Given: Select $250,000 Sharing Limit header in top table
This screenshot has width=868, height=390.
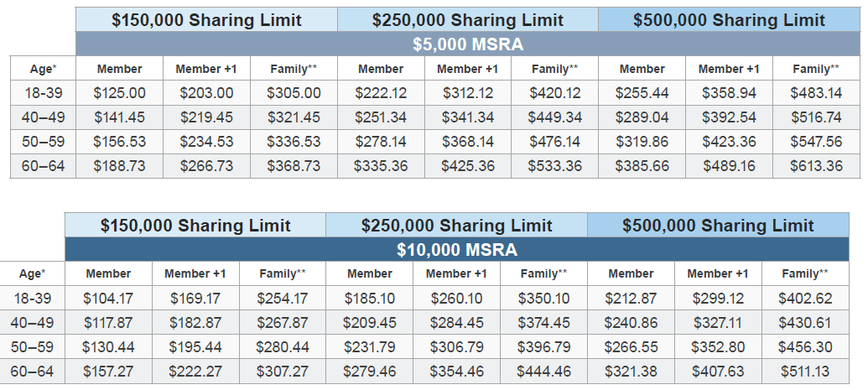Looking at the screenshot, I should 468,20.
